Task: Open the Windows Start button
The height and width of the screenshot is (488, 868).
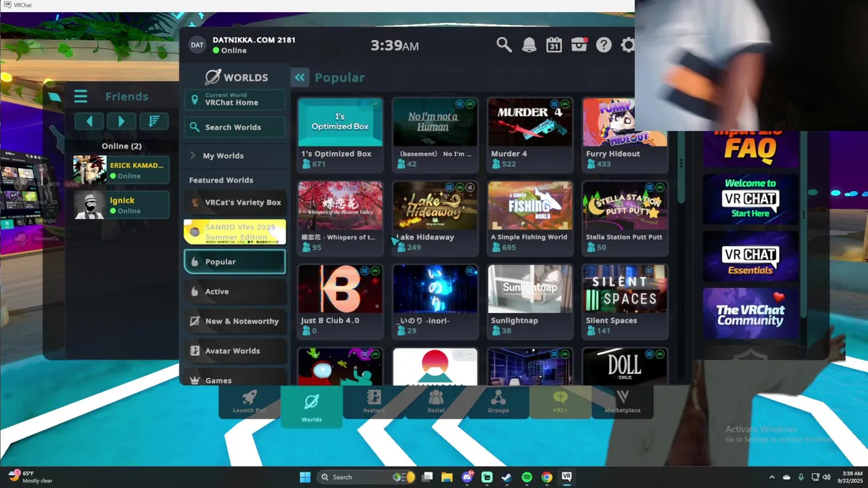Action: (305, 477)
